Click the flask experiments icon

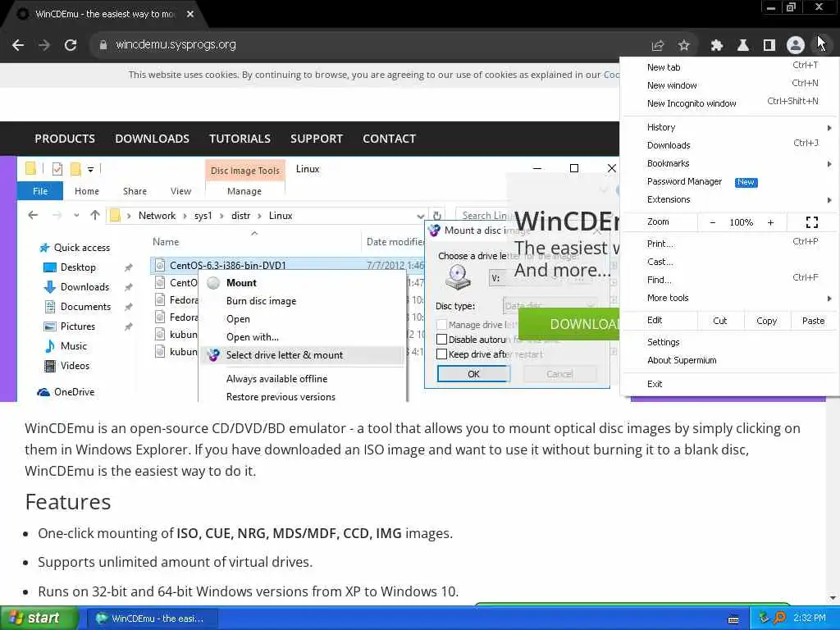743,46
